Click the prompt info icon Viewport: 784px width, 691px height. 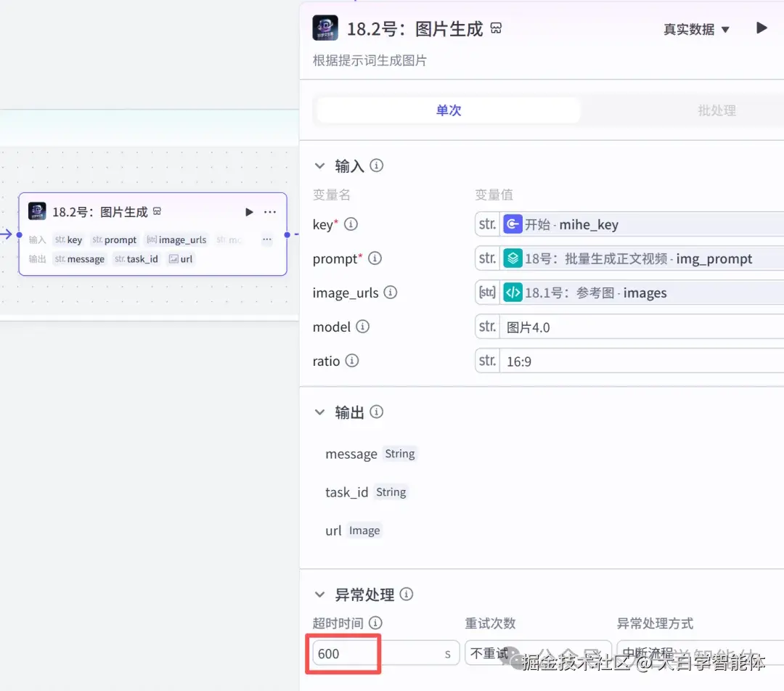click(x=375, y=258)
